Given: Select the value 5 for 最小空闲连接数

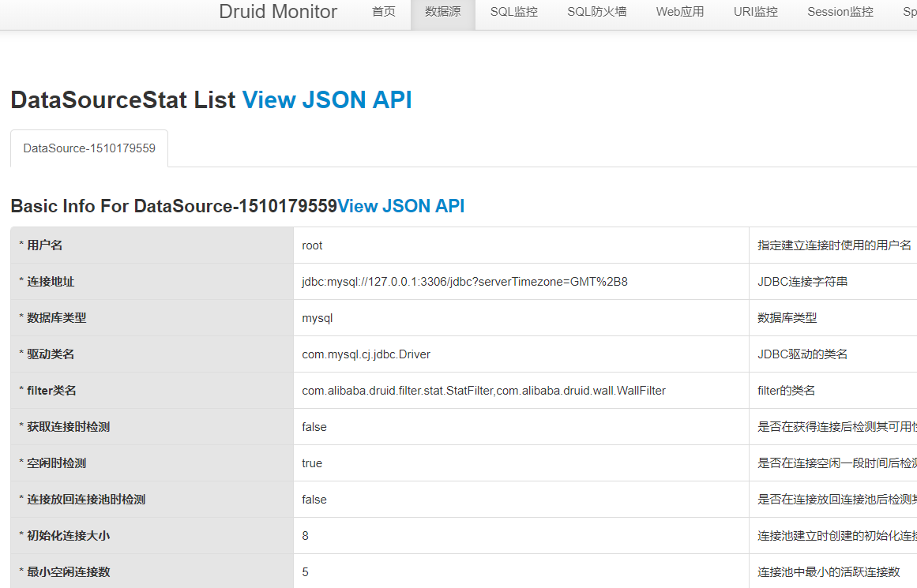Looking at the screenshot, I should pyautogui.click(x=306, y=571).
